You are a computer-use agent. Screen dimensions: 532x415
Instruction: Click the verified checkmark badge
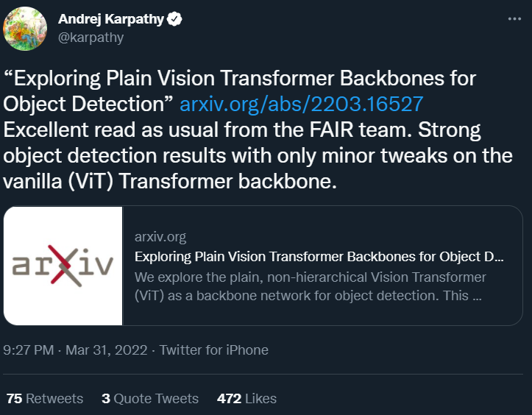point(174,20)
